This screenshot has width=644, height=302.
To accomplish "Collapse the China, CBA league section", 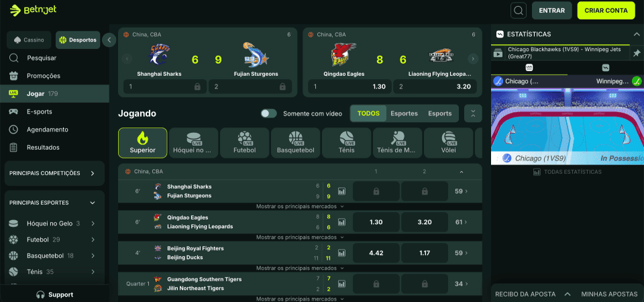I will pos(462,172).
